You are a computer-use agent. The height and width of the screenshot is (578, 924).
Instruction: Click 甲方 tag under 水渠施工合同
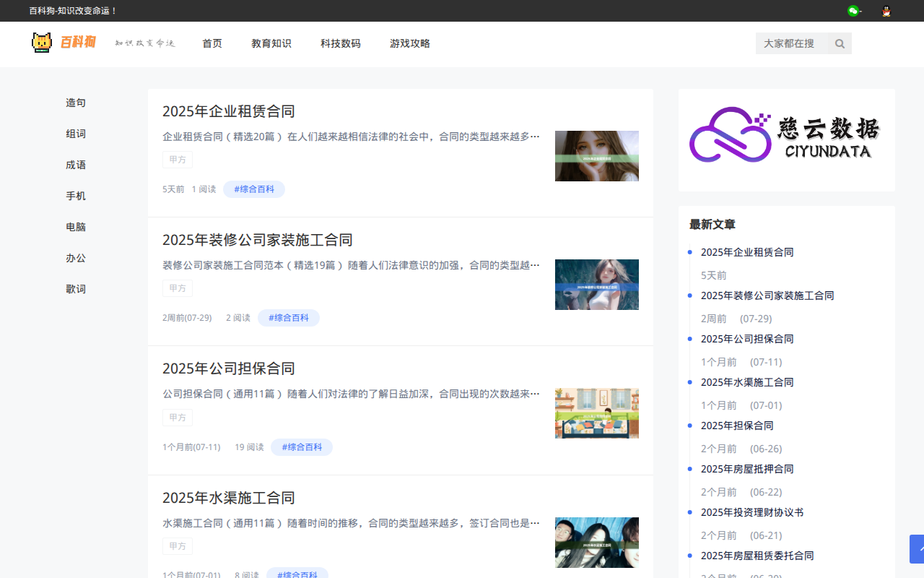tap(178, 546)
